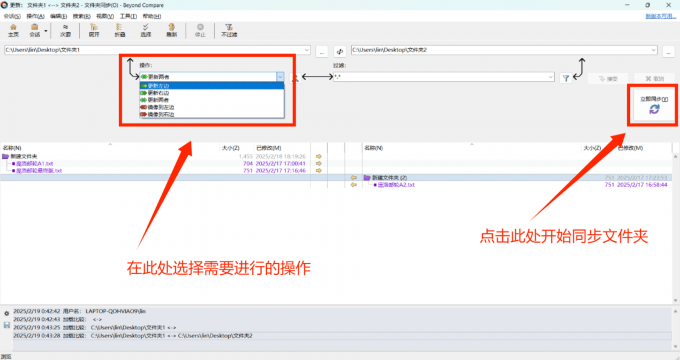
Task: Open the 搜索 menu
Action: (81, 16)
